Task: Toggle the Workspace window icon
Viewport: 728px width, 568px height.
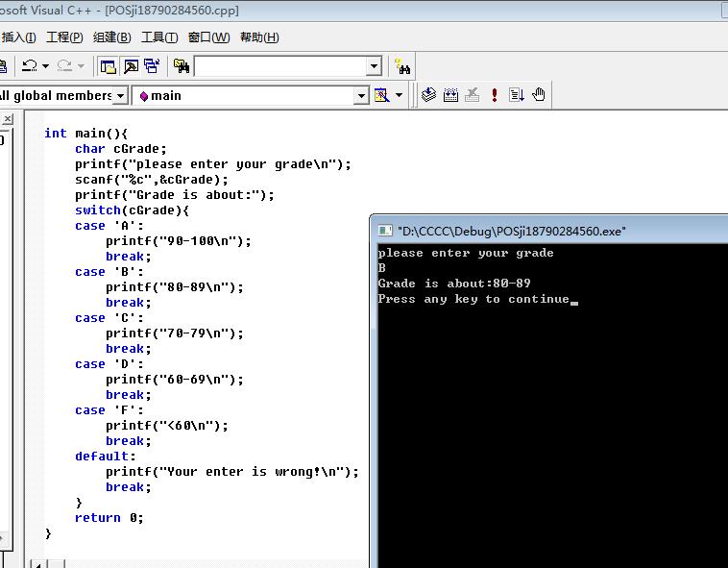Action: pos(108,66)
